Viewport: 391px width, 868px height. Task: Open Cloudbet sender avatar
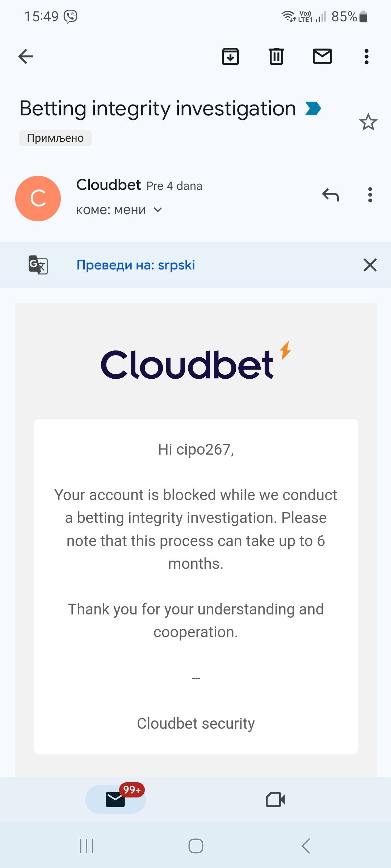point(38,199)
